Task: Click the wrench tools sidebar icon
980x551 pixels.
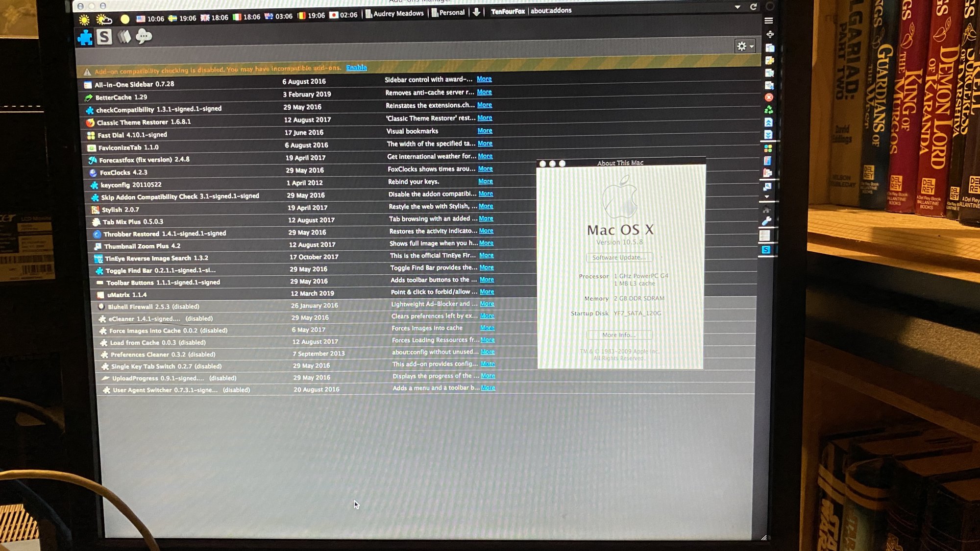Action: 766,221
